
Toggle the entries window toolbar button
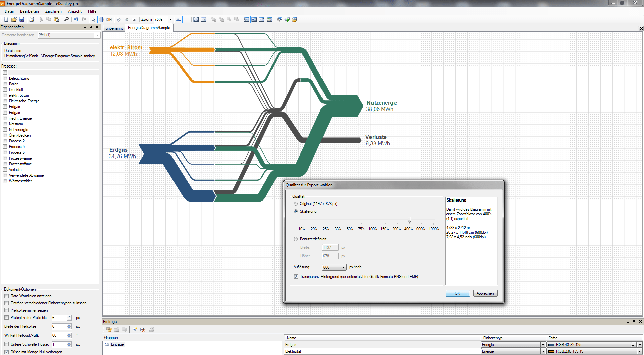(254, 20)
